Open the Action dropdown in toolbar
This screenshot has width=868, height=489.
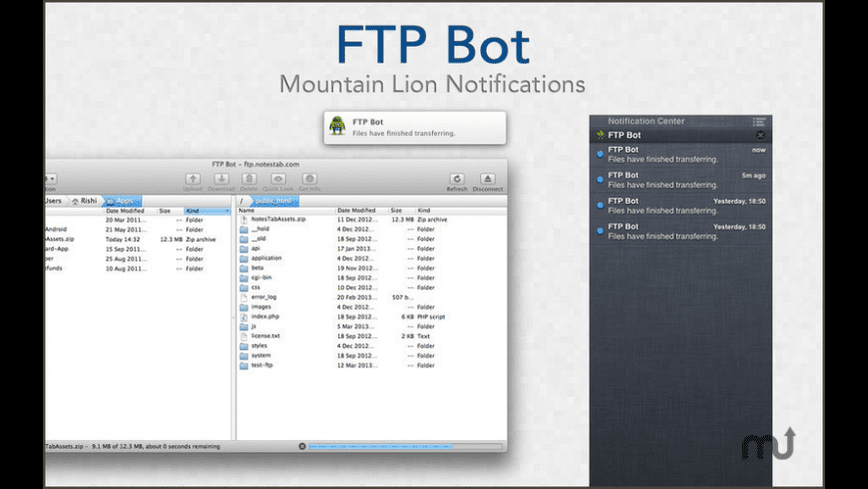50,179
